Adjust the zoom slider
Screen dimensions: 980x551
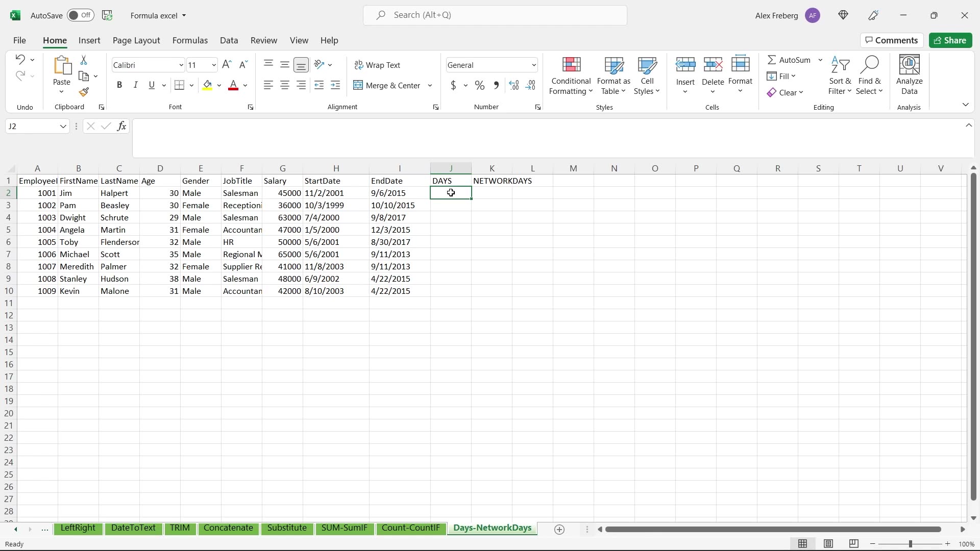910,544
